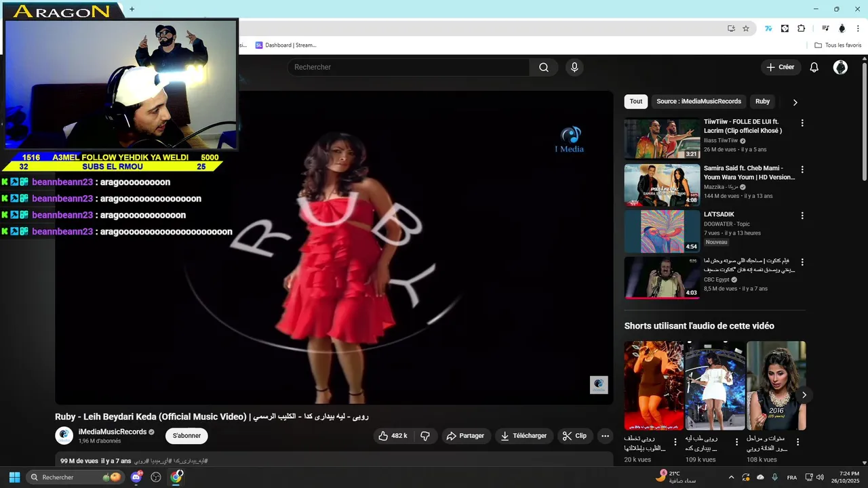Open CBC Egypt video thumbnail
This screenshot has width=868, height=488.
point(662,277)
